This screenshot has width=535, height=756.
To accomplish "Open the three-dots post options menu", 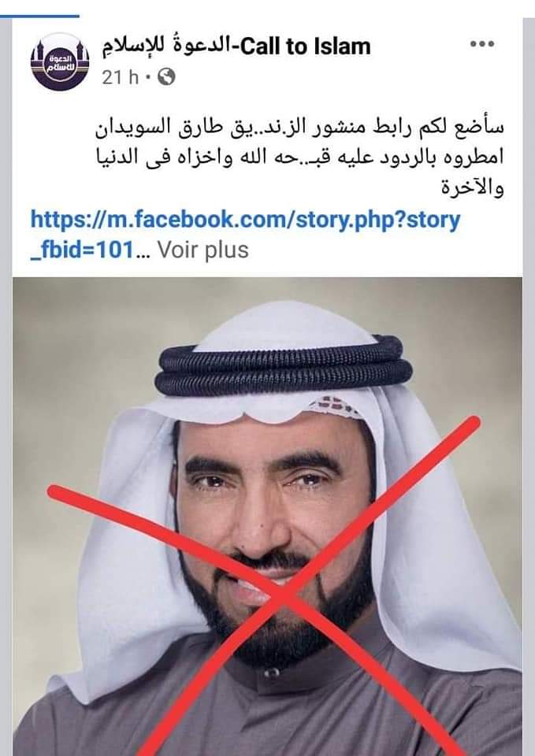I will 482,44.
